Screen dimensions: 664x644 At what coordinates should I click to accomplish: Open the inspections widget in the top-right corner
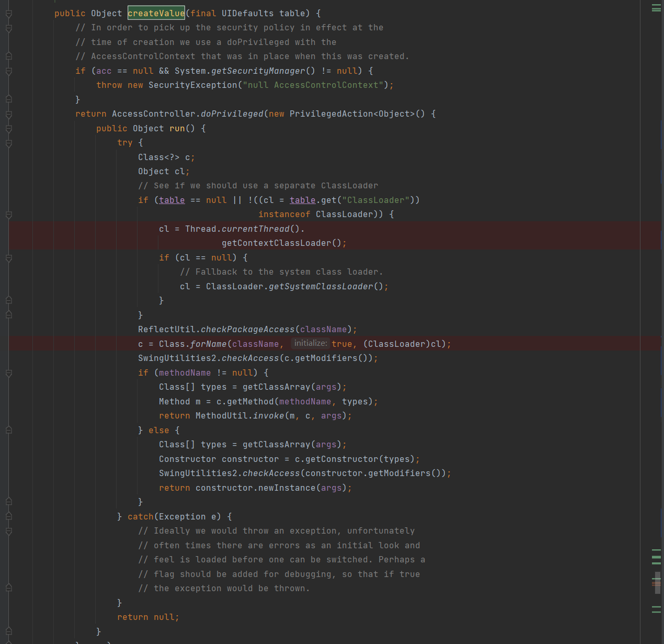click(x=656, y=8)
